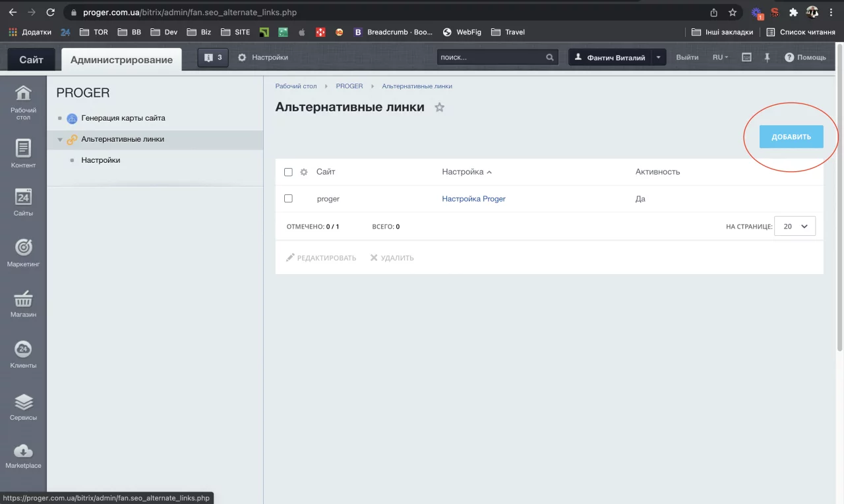Click the ДОБАВИТЬ button
The image size is (844, 504).
click(x=791, y=136)
